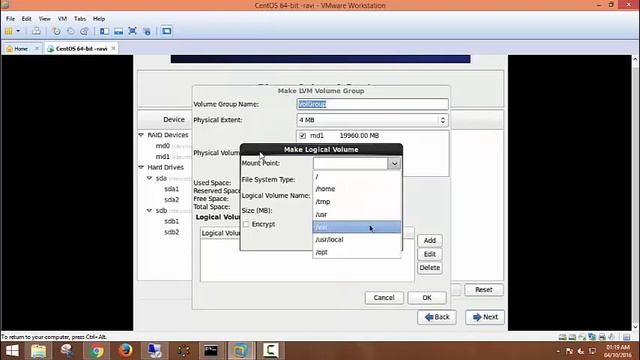640x360 pixels.
Task: Click Cancel in the LVM Volume Group dialog
Action: pos(384,298)
